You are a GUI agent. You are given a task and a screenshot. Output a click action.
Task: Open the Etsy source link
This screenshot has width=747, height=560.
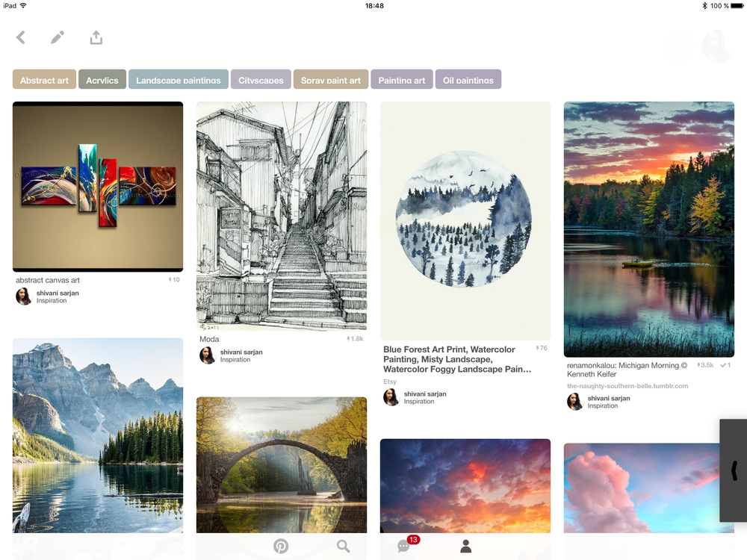[390, 382]
